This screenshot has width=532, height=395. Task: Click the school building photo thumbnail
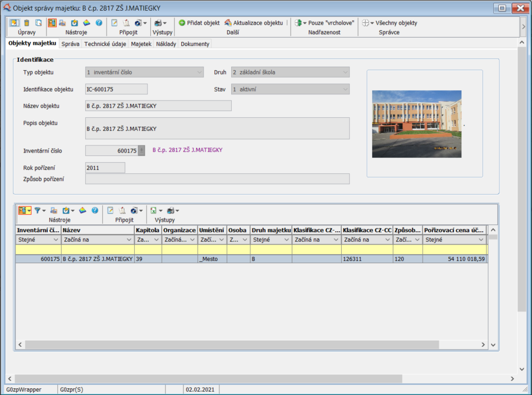pos(416,123)
